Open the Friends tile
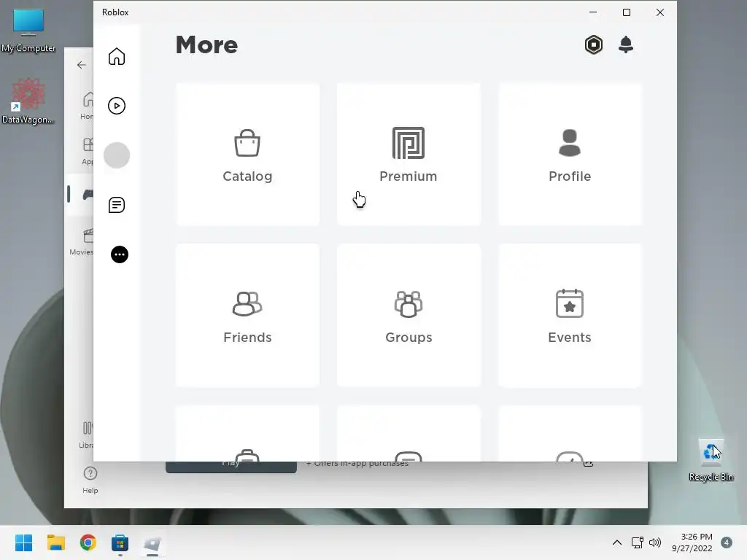The width and height of the screenshot is (747, 560). [247, 315]
